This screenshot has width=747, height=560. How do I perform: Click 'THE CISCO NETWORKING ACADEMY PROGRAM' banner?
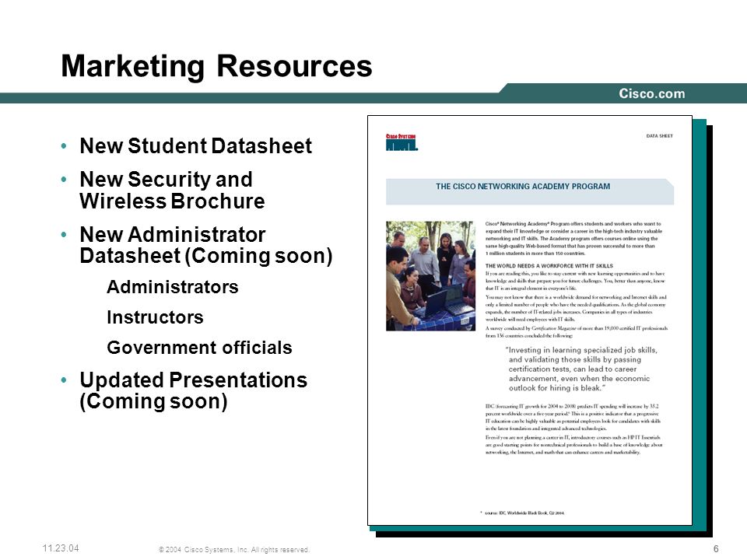(x=530, y=191)
